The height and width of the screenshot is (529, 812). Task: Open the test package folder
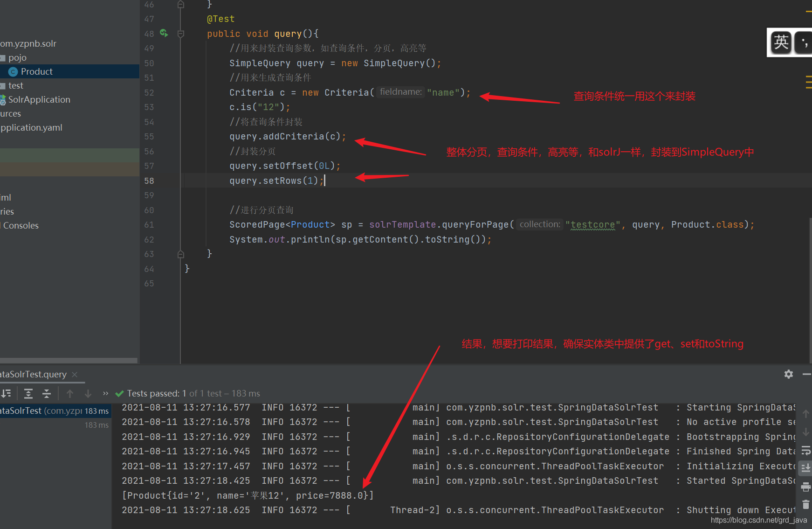click(15, 85)
